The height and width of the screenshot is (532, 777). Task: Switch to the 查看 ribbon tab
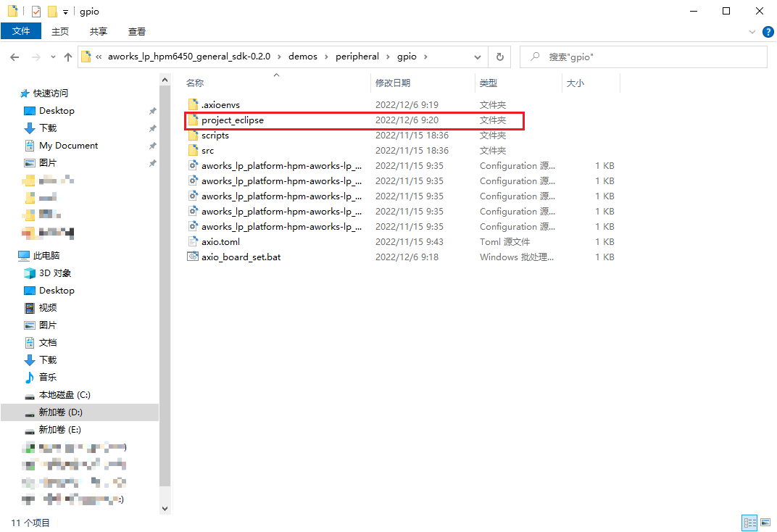click(x=137, y=31)
